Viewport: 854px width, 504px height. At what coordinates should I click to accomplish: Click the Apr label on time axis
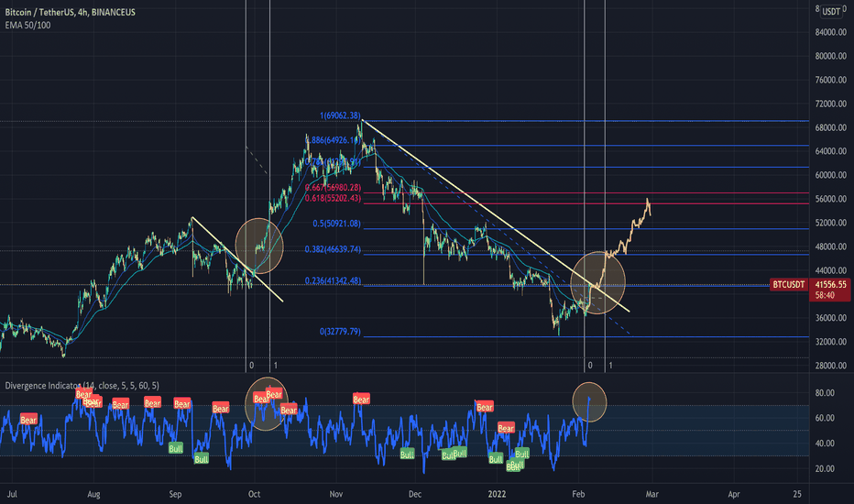[x=734, y=494]
